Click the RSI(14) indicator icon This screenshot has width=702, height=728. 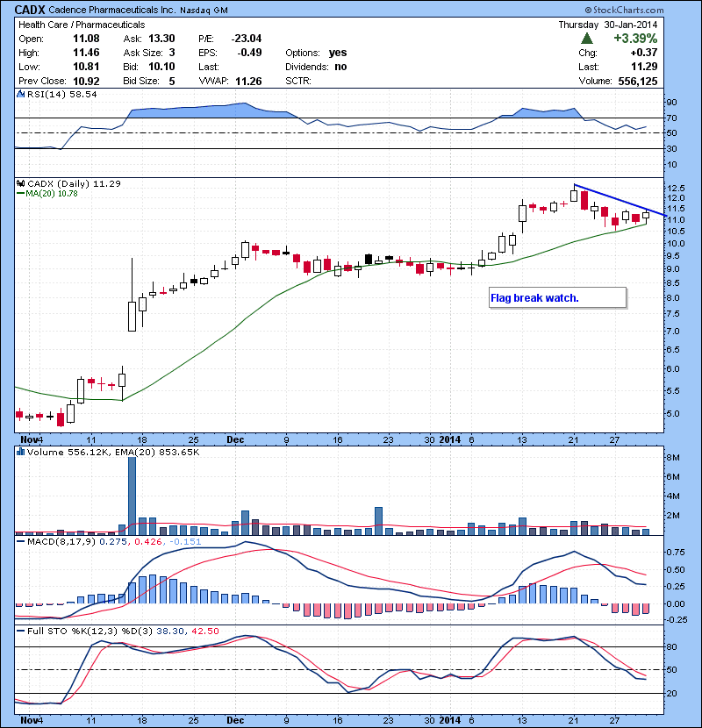click(x=20, y=94)
